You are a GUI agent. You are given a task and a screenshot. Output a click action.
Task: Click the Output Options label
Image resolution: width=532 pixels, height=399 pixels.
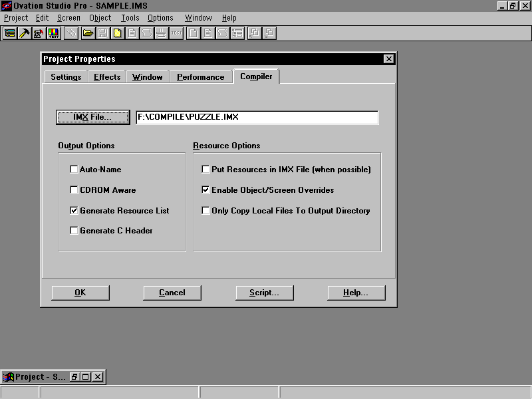[x=86, y=146]
